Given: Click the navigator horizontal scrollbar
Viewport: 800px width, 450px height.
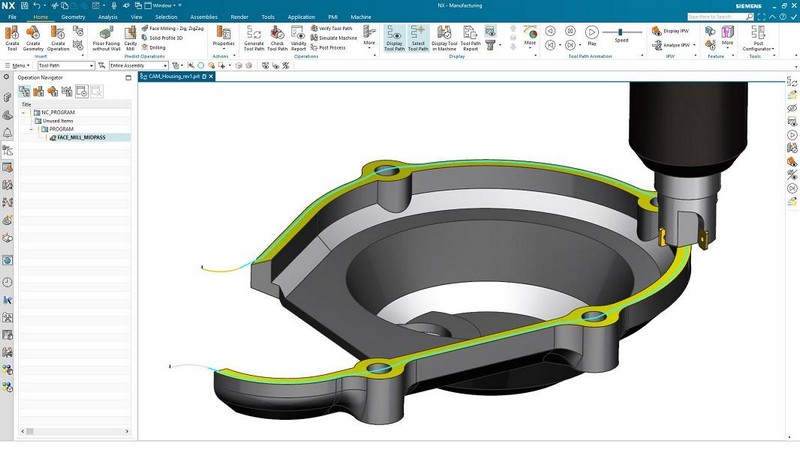Looking at the screenshot, I should pyautogui.click(x=75, y=431).
